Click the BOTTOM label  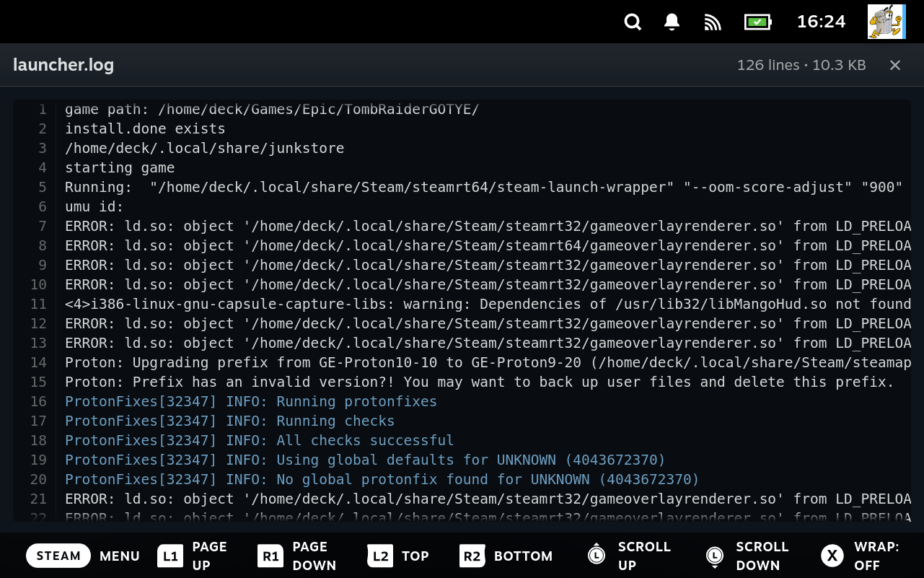524,556
